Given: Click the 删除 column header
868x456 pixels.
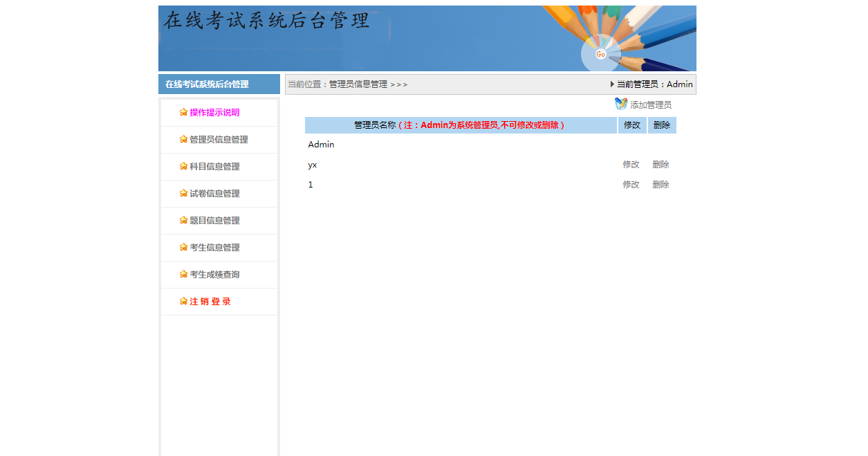Looking at the screenshot, I should coord(662,125).
